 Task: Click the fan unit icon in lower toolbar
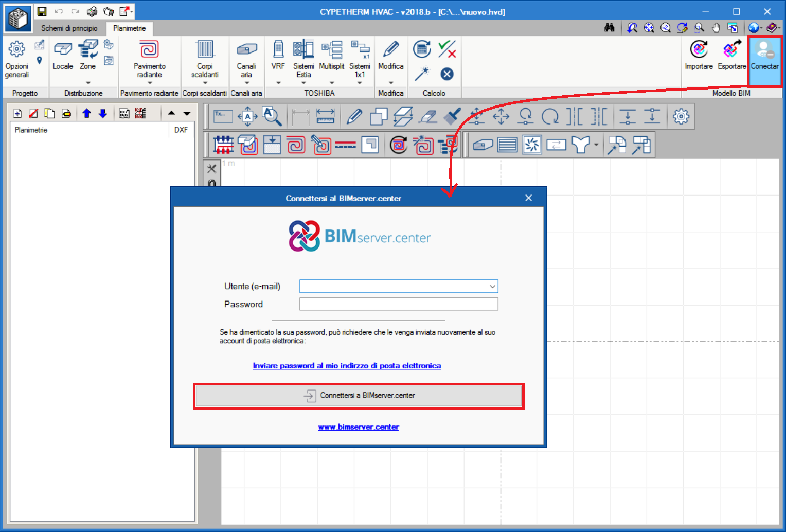point(532,145)
